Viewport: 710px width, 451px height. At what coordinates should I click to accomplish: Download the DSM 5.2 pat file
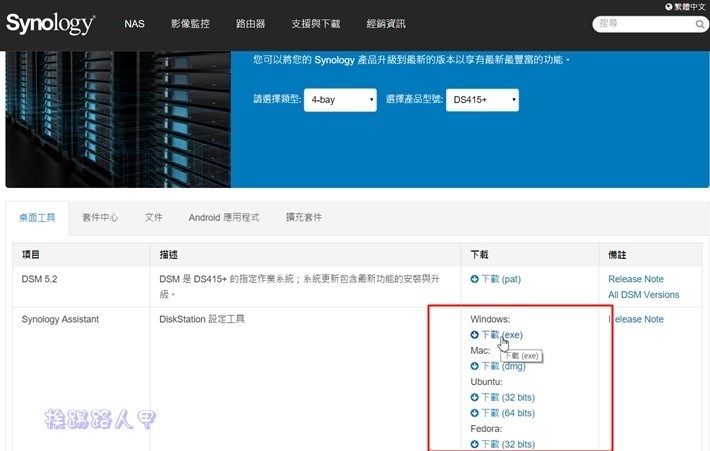[x=501, y=279]
